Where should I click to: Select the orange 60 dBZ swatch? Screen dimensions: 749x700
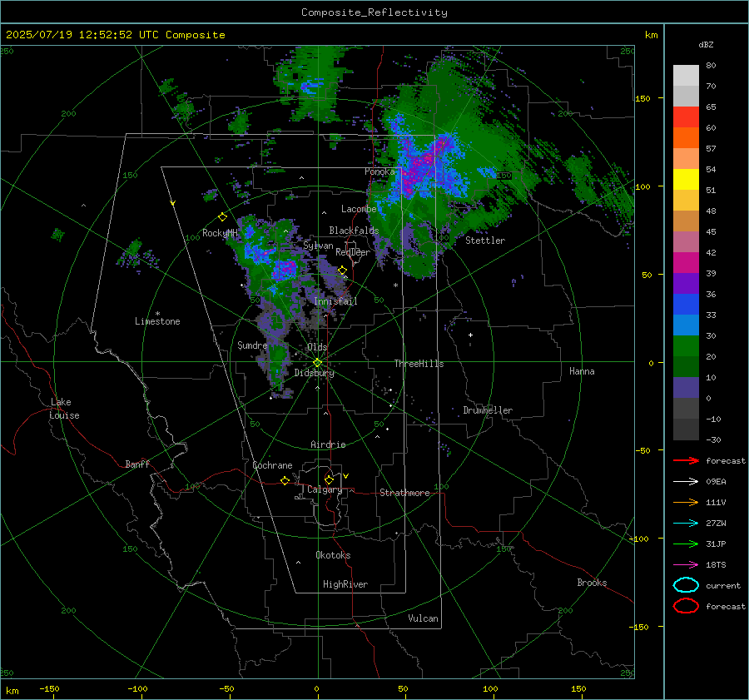click(x=686, y=137)
